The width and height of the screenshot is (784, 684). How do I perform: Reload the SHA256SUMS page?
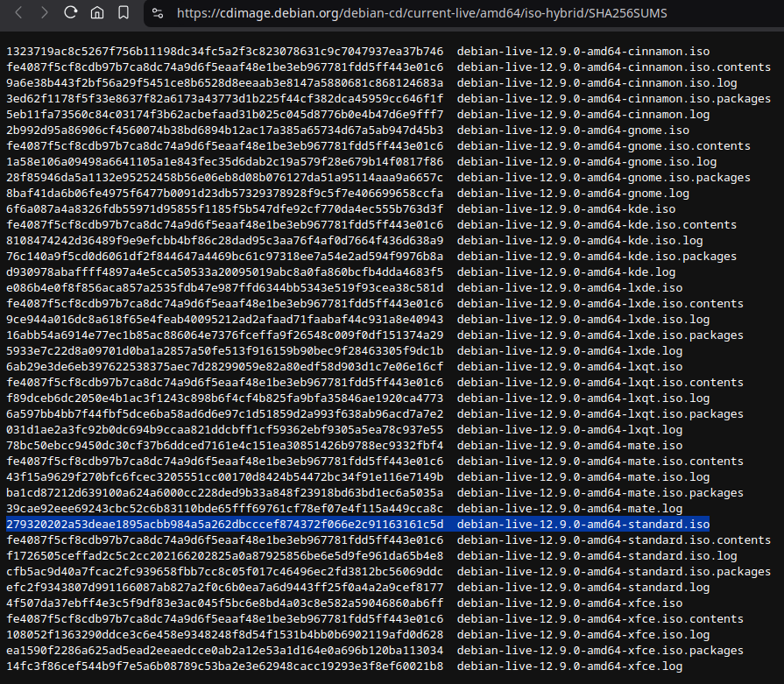[70, 12]
